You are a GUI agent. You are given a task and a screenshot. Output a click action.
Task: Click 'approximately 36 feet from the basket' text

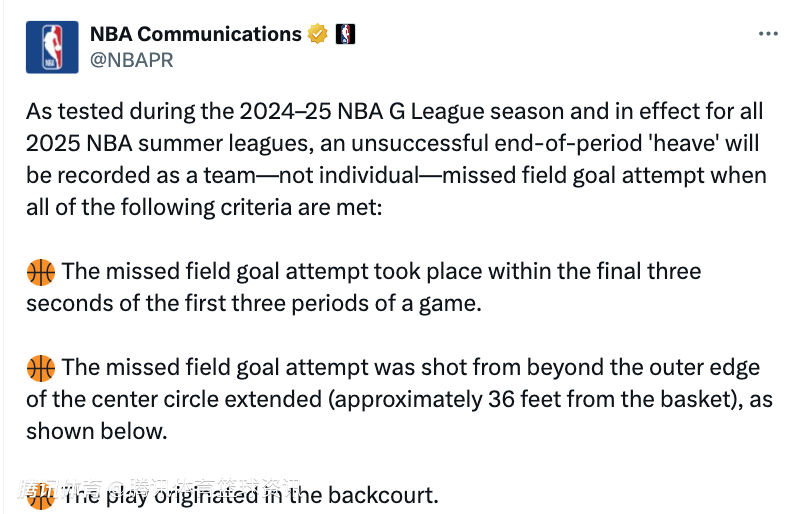pyautogui.click(x=534, y=399)
